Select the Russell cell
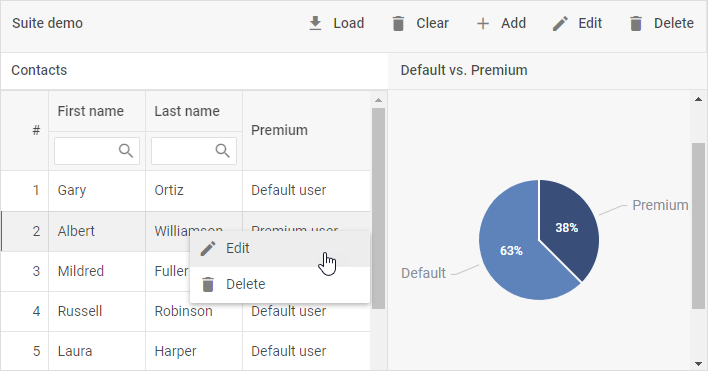Viewport: 708px width, 371px height. point(97,311)
